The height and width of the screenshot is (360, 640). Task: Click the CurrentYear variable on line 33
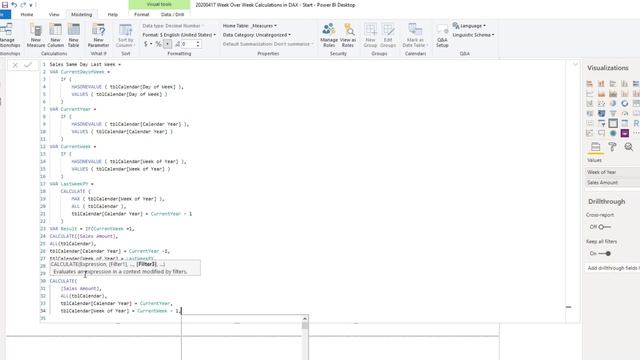[x=155, y=304]
